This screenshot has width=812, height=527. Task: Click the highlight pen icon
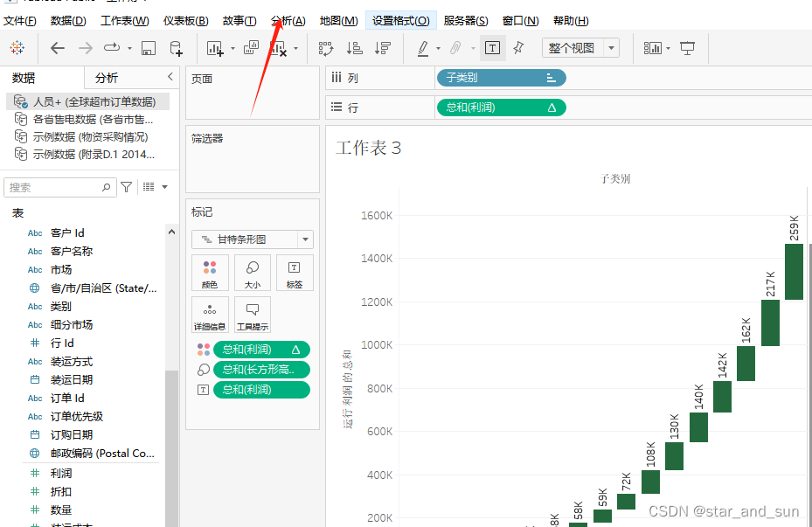(423, 48)
